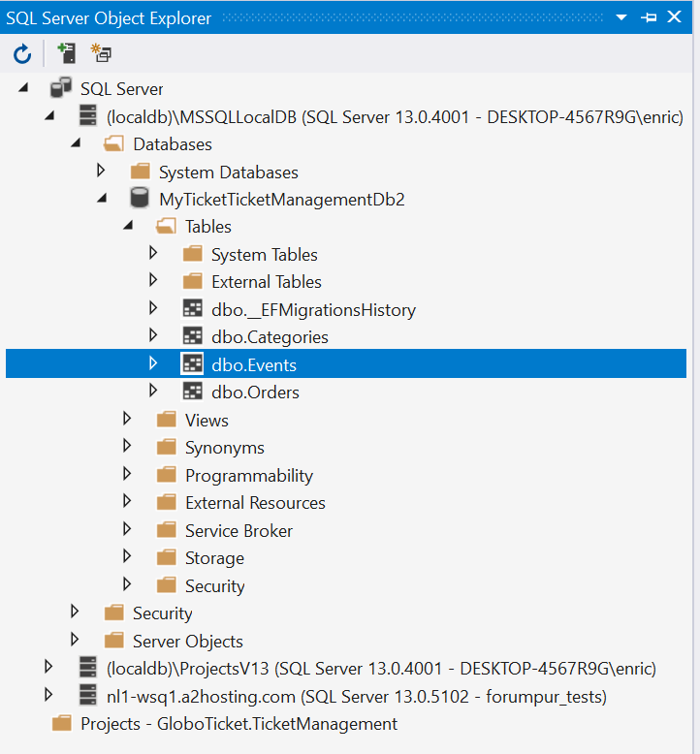Click the Tables open folder icon

pos(167,226)
